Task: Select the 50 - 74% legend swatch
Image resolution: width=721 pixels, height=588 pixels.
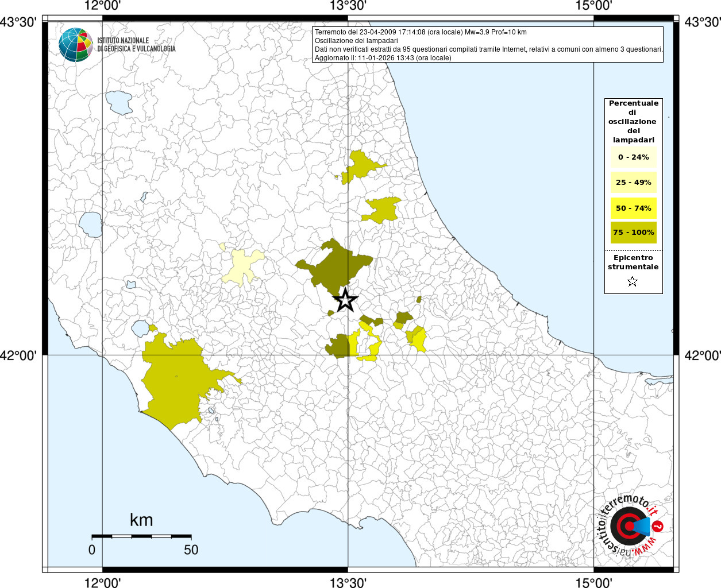Action: [633, 208]
